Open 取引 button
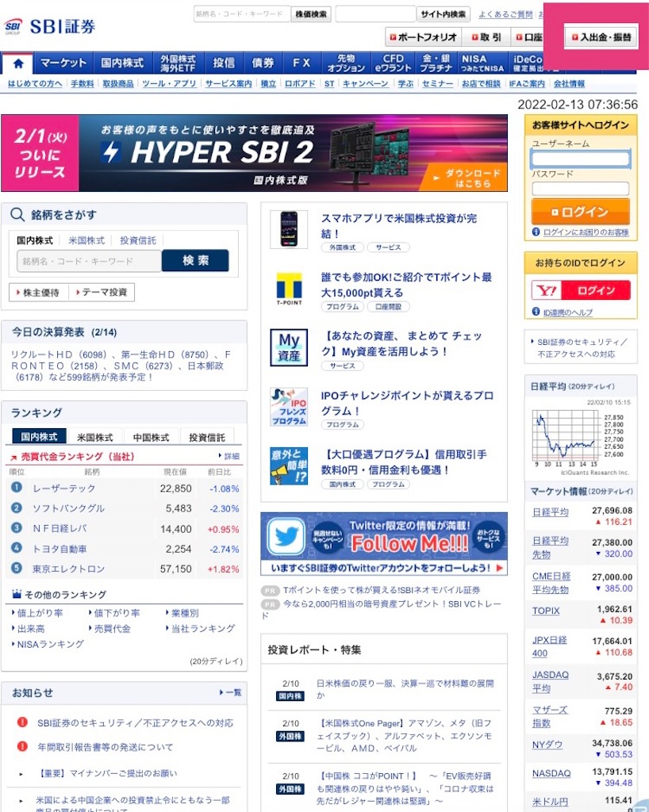Screen dimensions: 649x812 (486, 37)
